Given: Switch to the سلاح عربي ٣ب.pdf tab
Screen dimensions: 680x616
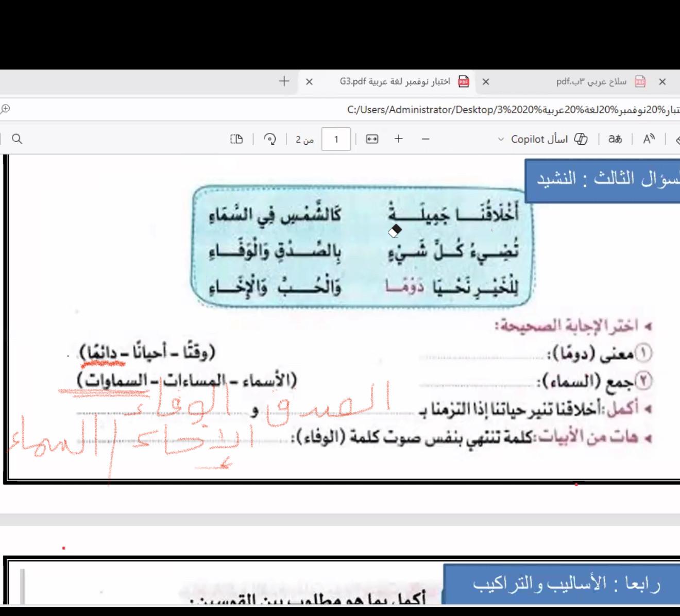Looking at the screenshot, I should (591, 81).
